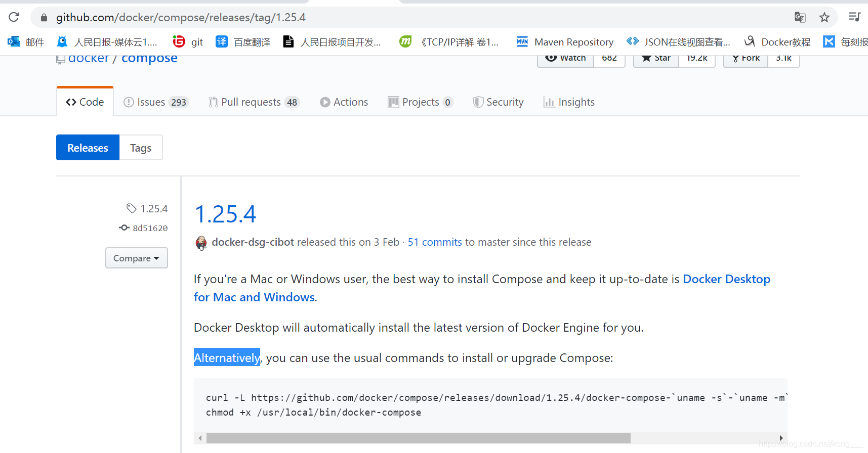The height and width of the screenshot is (453, 868).
Task: View the 19.2k stargazers count
Action: click(697, 59)
